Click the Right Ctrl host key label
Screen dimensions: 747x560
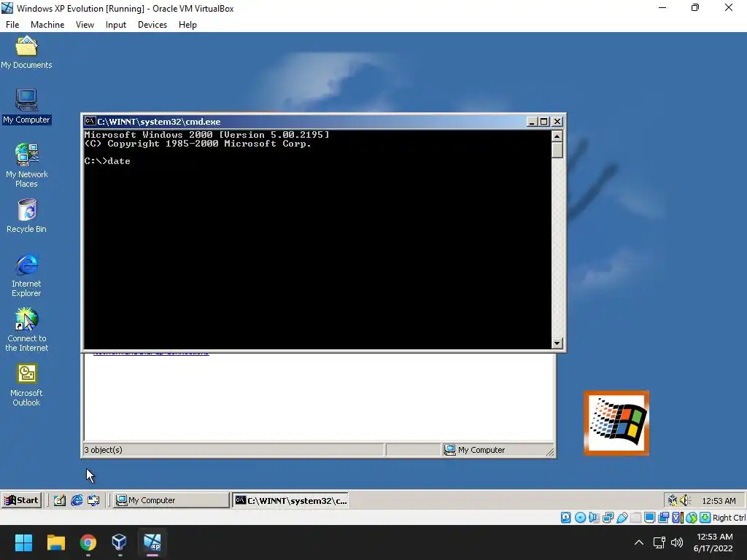(729, 518)
